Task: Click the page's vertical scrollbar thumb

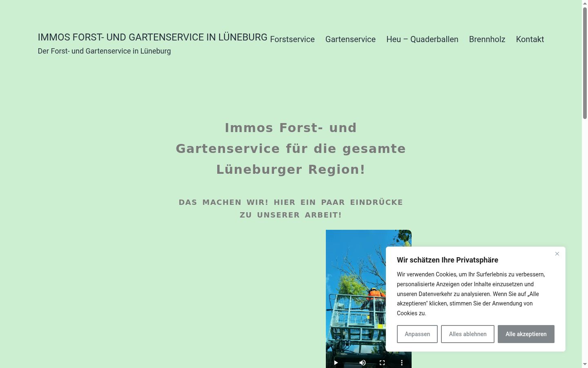Action: pyautogui.click(x=585, y=63)
